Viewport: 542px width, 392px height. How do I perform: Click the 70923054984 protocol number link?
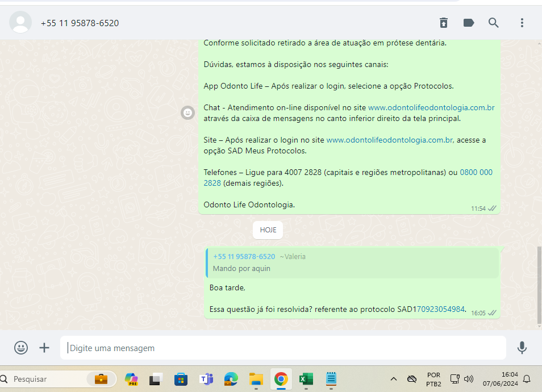click(x=441, y=309)
